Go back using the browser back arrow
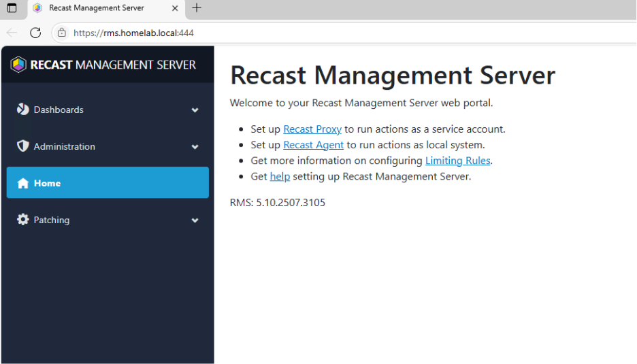Viewport: 637px width, 364px height. click(12, 33)
